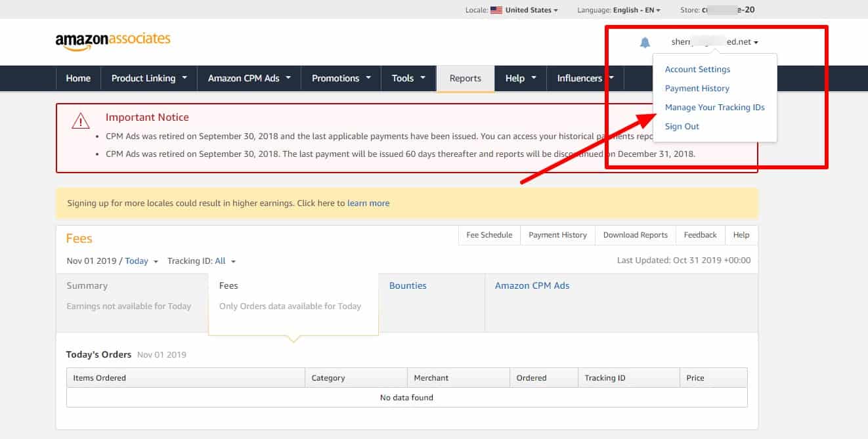Open the Bounties tab

pyautogui.click(x=431, y=303)
